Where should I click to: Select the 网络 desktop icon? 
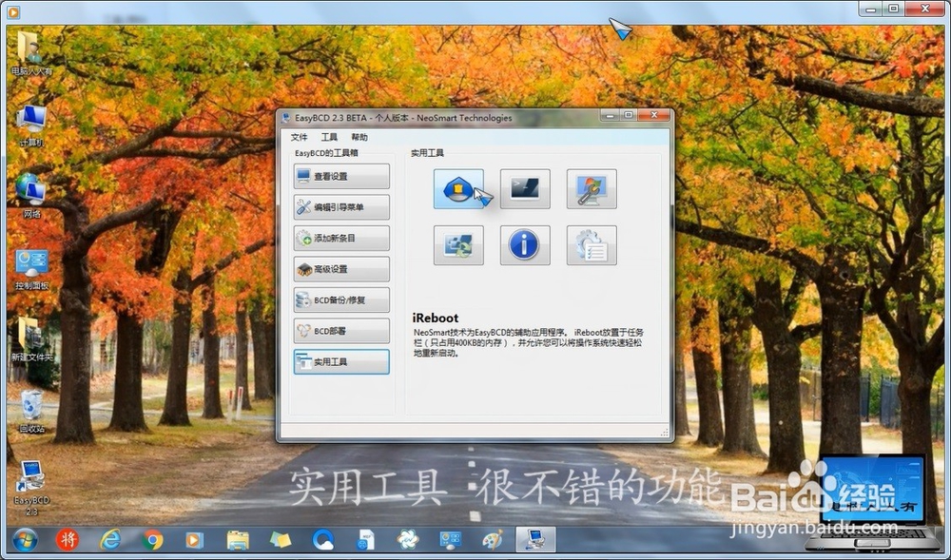tap(31, 197)
